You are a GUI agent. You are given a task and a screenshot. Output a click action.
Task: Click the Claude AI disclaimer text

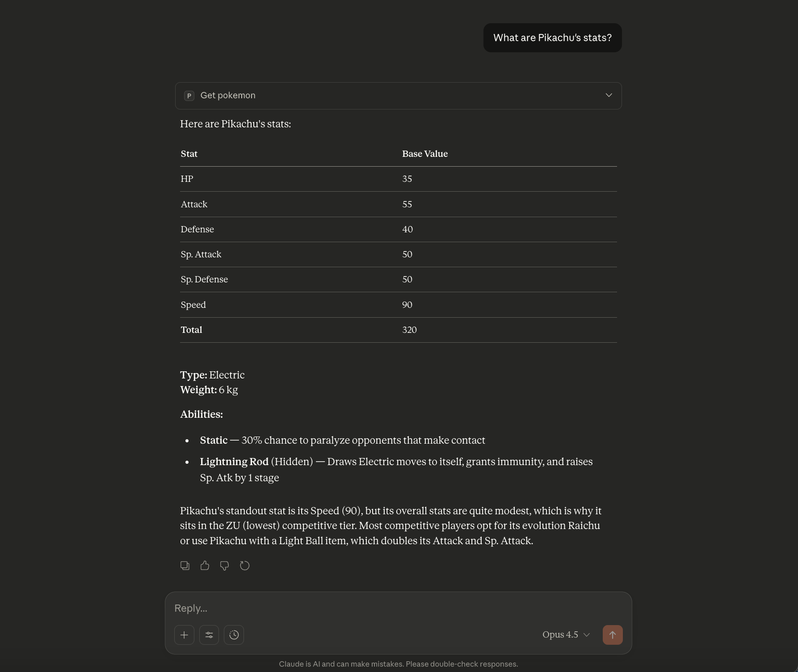pyautogui.click(x=398, y=664)
